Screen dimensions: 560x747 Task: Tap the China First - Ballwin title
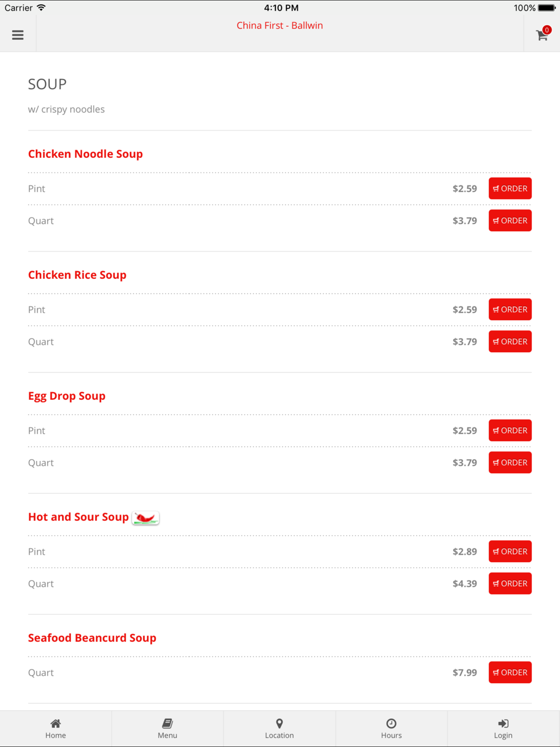279,25
